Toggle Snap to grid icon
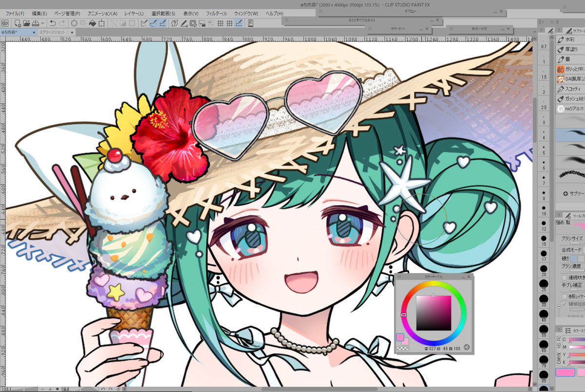Viewport: 585px width, 392px height. pos(163,23)
